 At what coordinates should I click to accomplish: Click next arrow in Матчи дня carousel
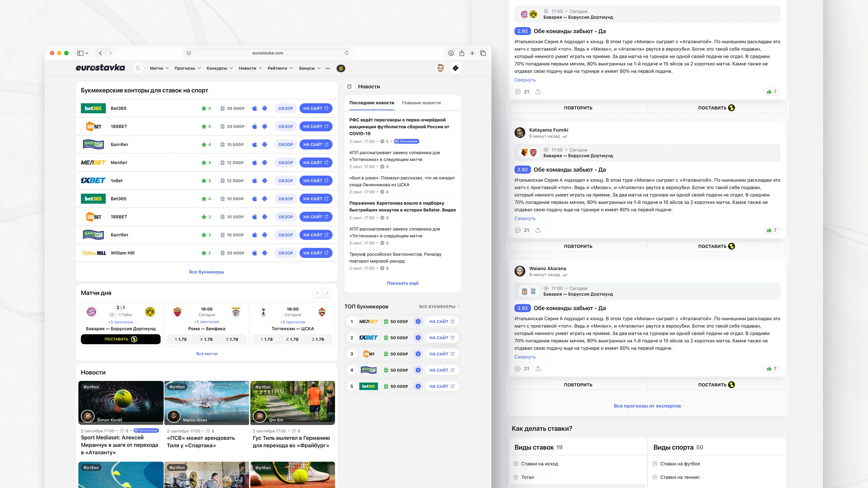327,293
